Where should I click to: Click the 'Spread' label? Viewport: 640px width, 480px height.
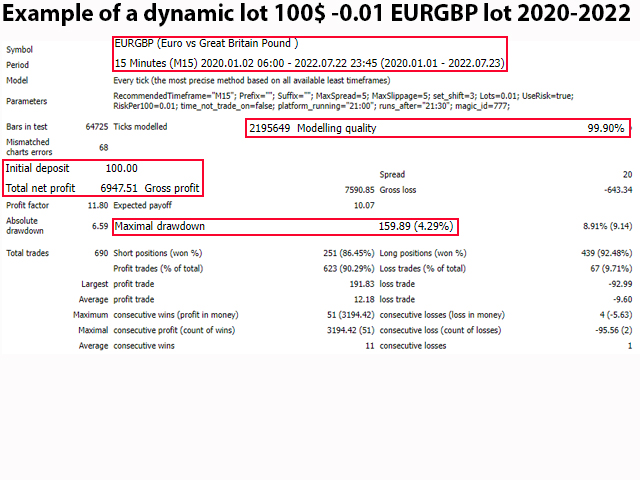(x=392, y=174)
